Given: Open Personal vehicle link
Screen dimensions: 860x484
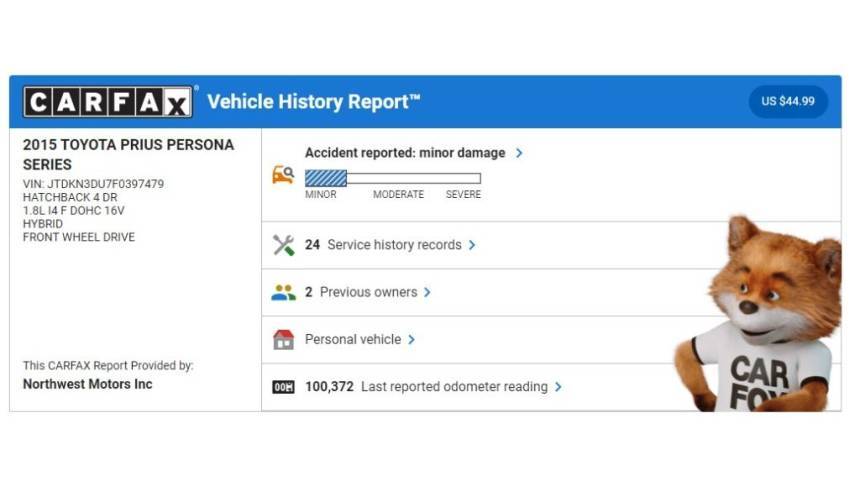Looking at the screenshot, I should coord(353,340).
